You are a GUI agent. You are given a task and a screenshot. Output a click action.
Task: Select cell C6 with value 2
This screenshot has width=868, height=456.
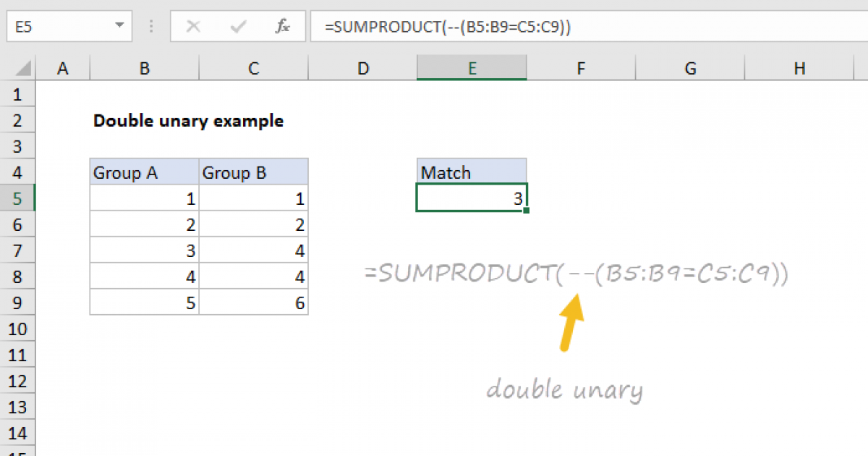254,224
